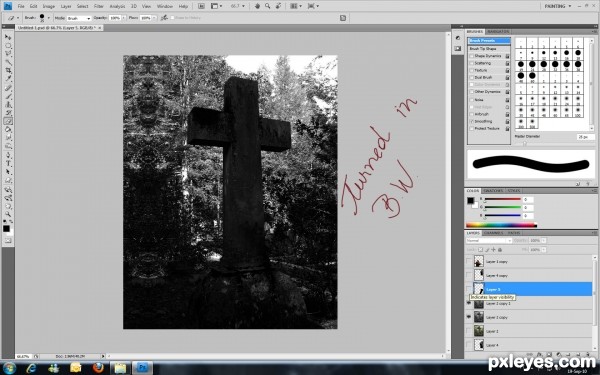Adjust Master Diameter slider
600x375 pixels.
pyautogui.click(x=525, y=143)
